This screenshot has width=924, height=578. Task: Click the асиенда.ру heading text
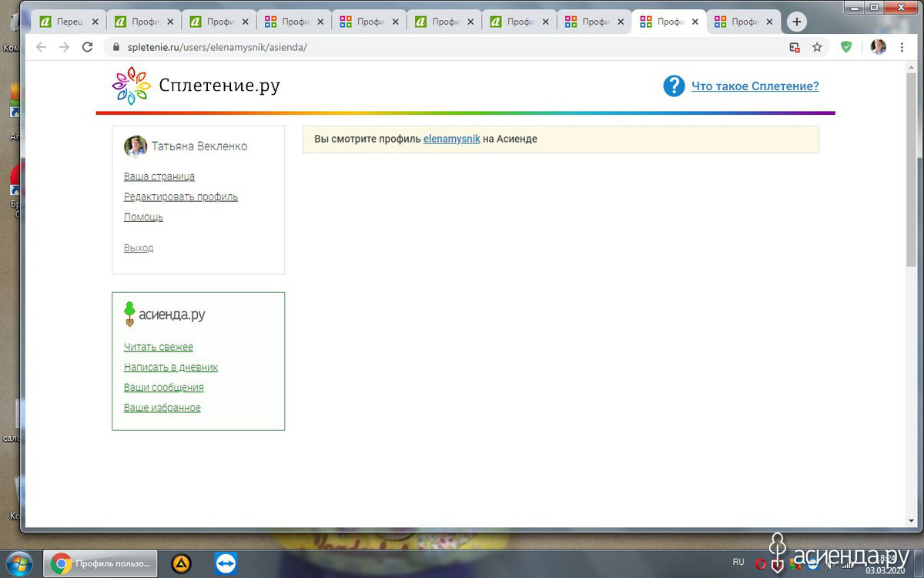pyautogui.click(x=172, y=314)
